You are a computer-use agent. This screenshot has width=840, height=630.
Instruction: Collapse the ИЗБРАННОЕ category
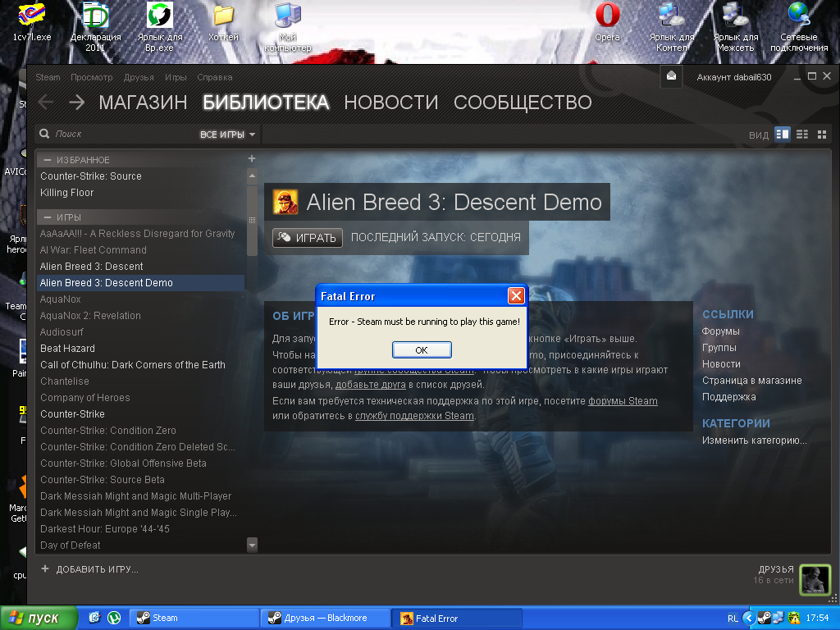pyautogui.click(x=47, y=160)
